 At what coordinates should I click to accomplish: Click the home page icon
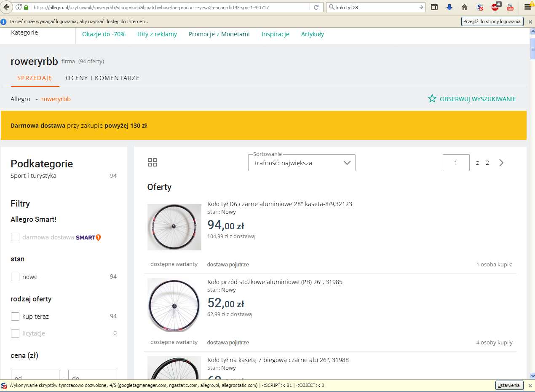(465, 7)
